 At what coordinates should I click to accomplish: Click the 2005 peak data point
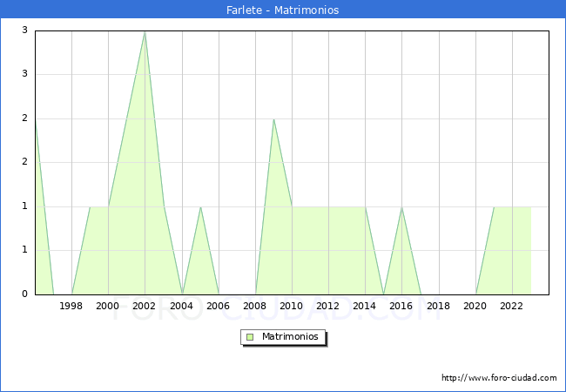[200, 206]
